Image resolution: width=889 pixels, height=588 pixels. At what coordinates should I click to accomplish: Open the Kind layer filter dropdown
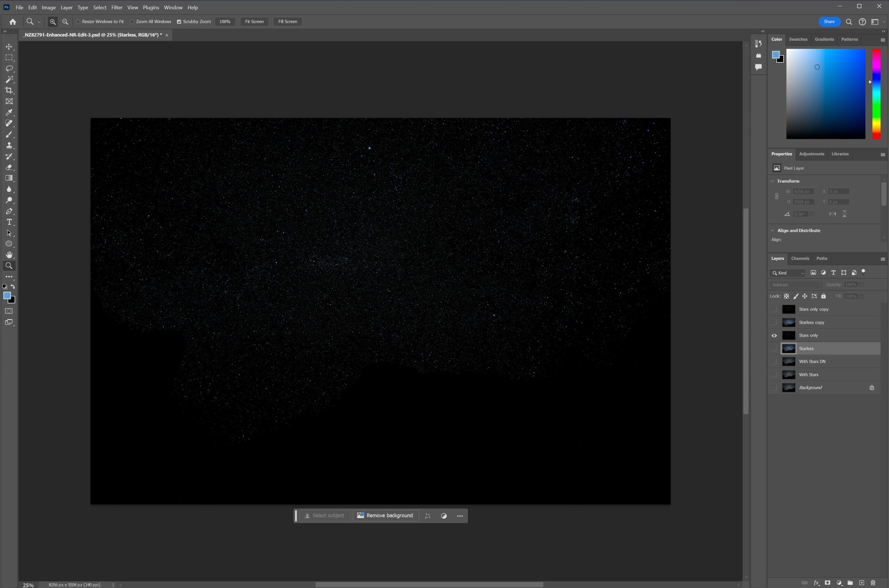coord(787,273)
